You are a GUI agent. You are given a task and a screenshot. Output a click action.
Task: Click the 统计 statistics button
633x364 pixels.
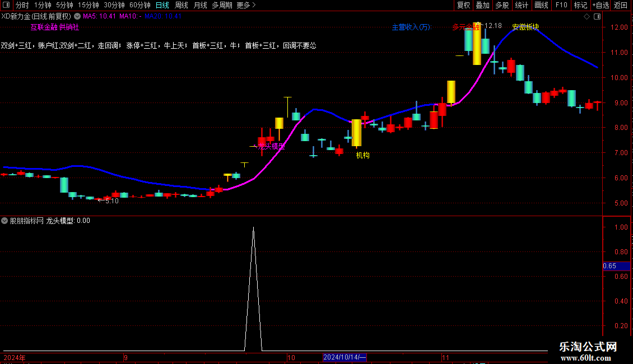point(522,5)
